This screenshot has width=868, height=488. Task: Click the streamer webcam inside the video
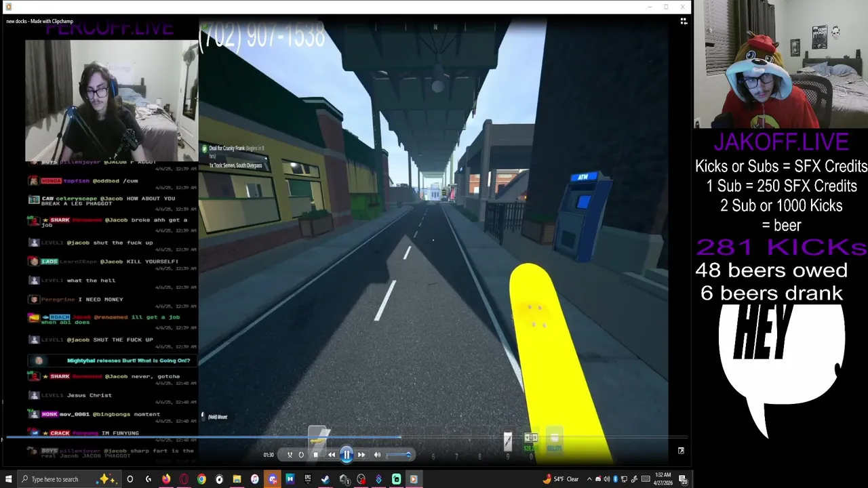111,100
